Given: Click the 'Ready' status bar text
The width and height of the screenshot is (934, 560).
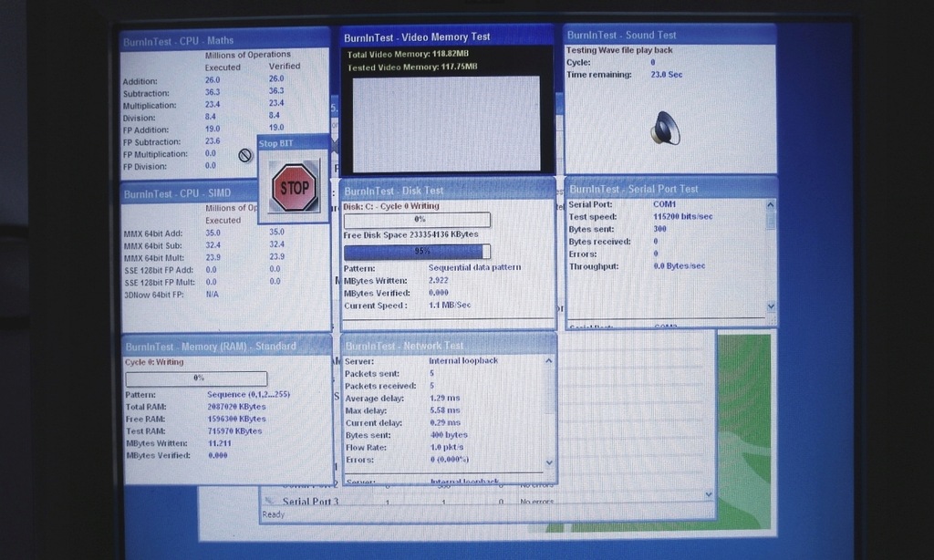Looking at the screenshot, I should click(274, 514).
